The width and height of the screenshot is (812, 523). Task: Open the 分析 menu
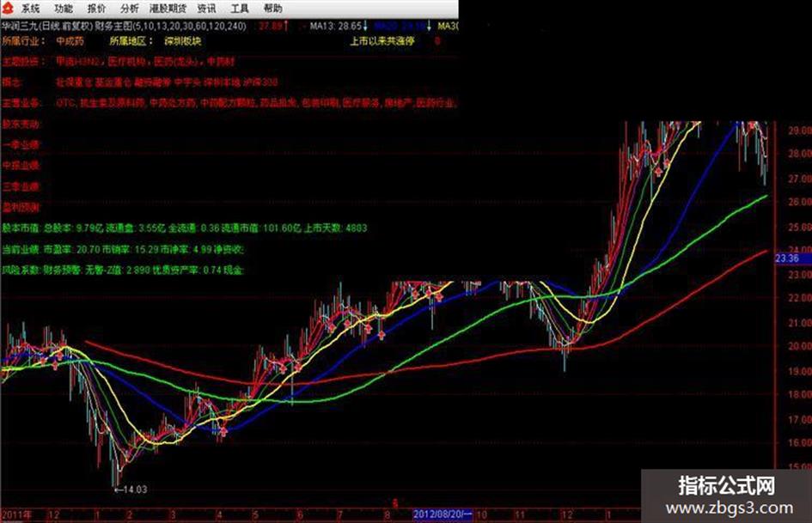[129, 9]
